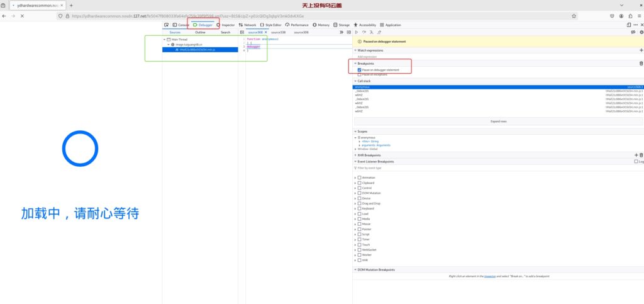Switch to the Console tab
This screenshot has height=304, width=644.
pos(180,25)
